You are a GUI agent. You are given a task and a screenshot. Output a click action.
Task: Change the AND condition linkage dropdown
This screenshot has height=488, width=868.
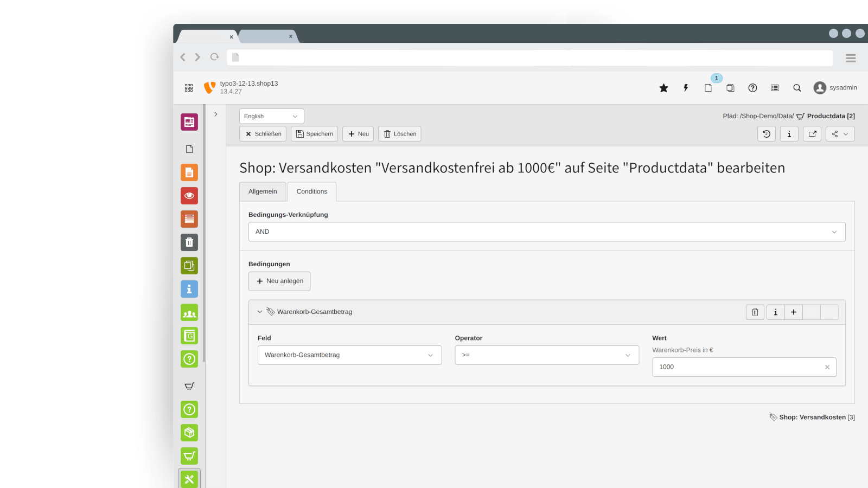(x=546, y=232)
